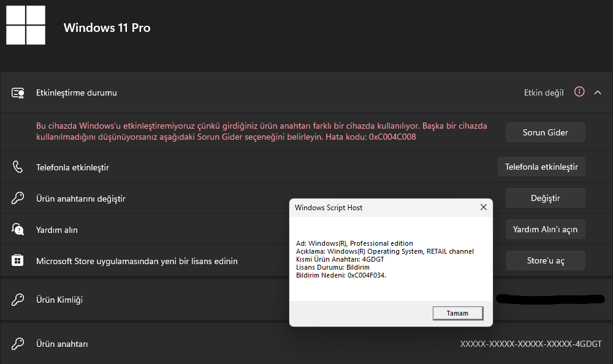613x364 pixels.
Task: Click the phone icon for telephone activation
Action: [18, 167]
